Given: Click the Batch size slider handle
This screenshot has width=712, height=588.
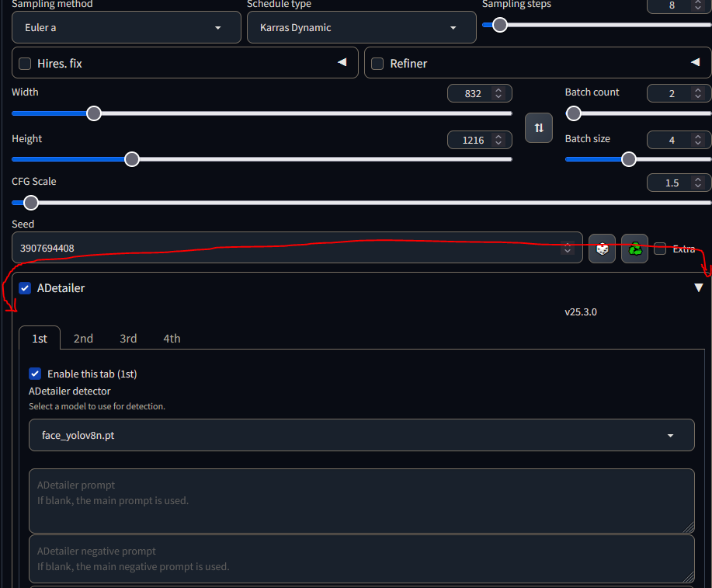Looking at the screenshot, I should point(628,159).
